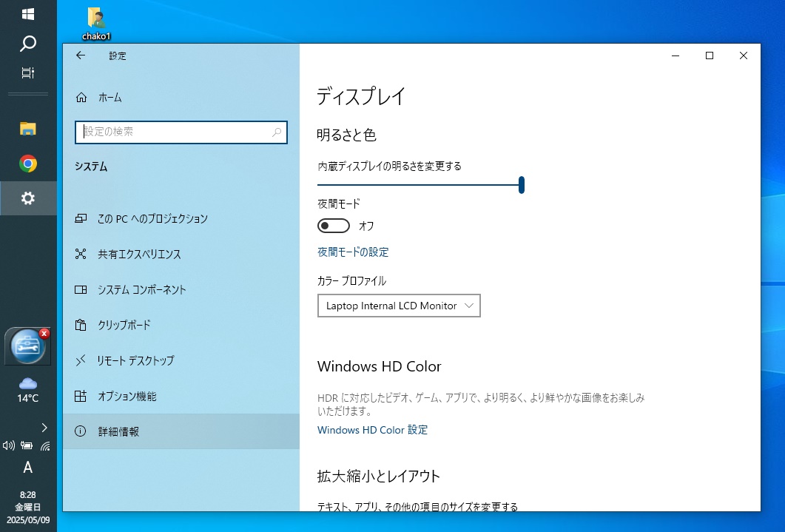Expand the カラー プロファイル dropdown
The height and width of the screenshot is (532, 785).
pos(399,306)
